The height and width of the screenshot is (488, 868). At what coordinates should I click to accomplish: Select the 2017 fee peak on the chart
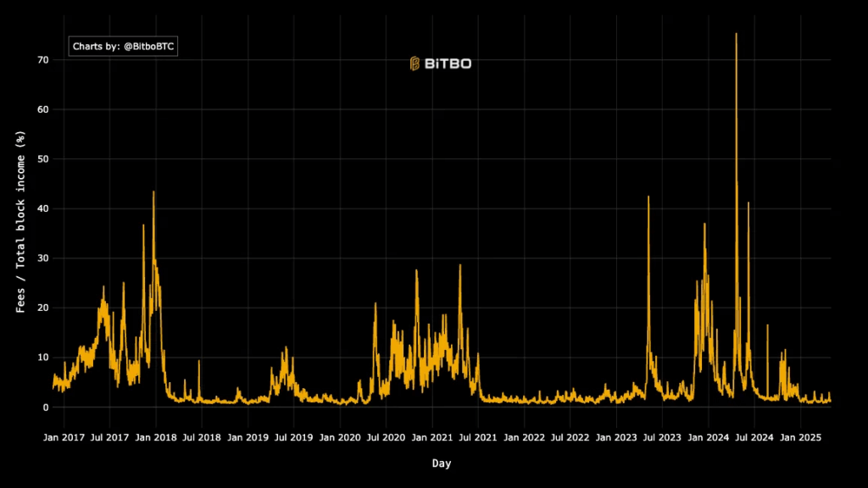point(103,288)
